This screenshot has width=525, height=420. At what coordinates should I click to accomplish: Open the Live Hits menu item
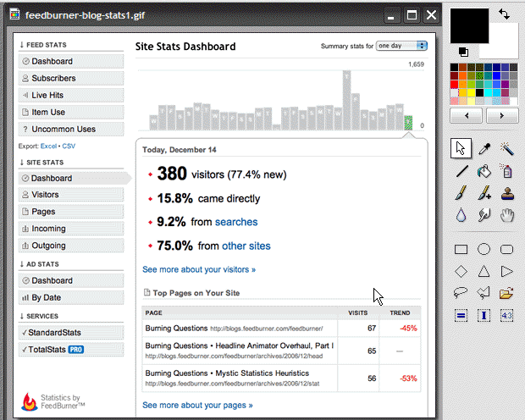[71, 96]
